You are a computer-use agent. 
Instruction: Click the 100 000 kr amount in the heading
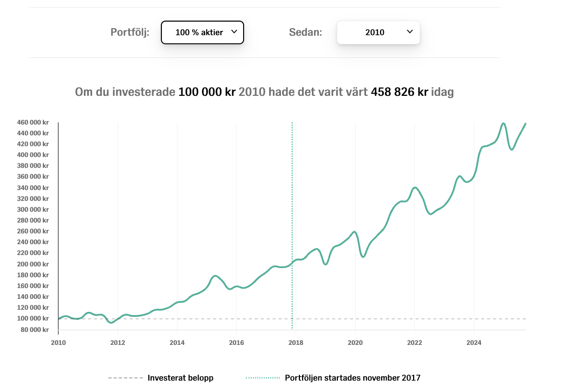(x=207, y=92)
